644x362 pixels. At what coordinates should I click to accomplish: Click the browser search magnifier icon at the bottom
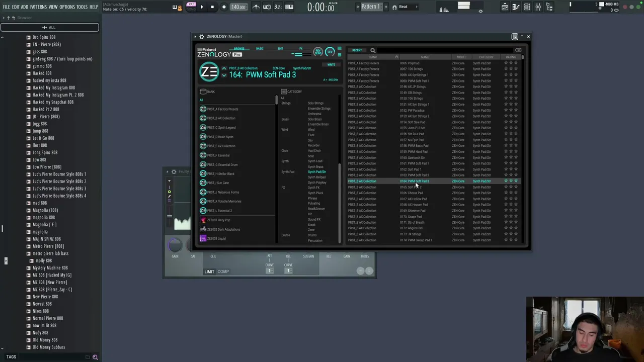pyautogui.click(x=95, y=357)
